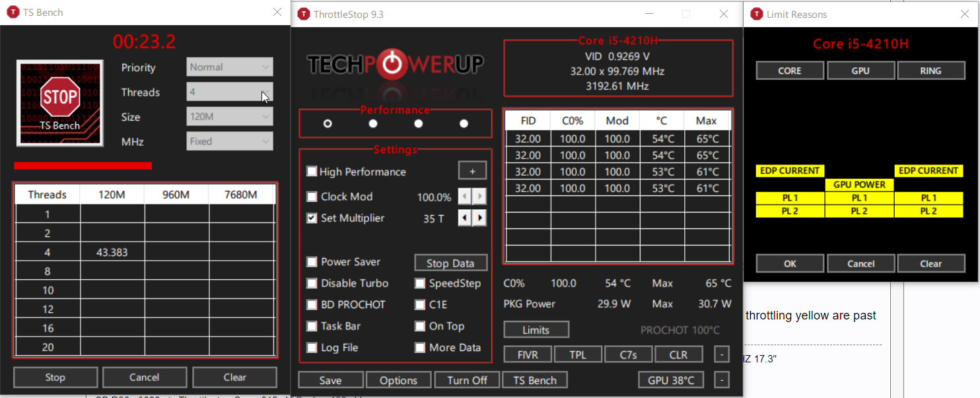Image resolution: width=980 pixels, height=398 pixels.
Task: Click minus button next to GPU temperature
Action: click(x=722, y=380)
